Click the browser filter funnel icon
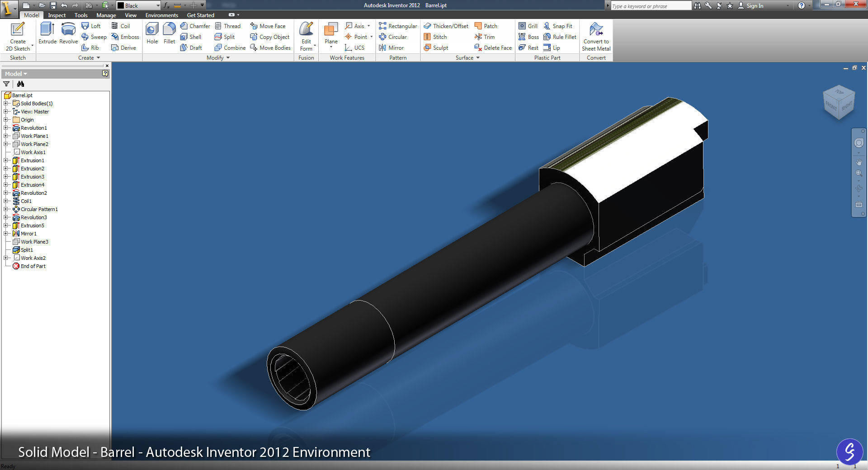Viewport: 868px width, 470px height. coord(6,84)
